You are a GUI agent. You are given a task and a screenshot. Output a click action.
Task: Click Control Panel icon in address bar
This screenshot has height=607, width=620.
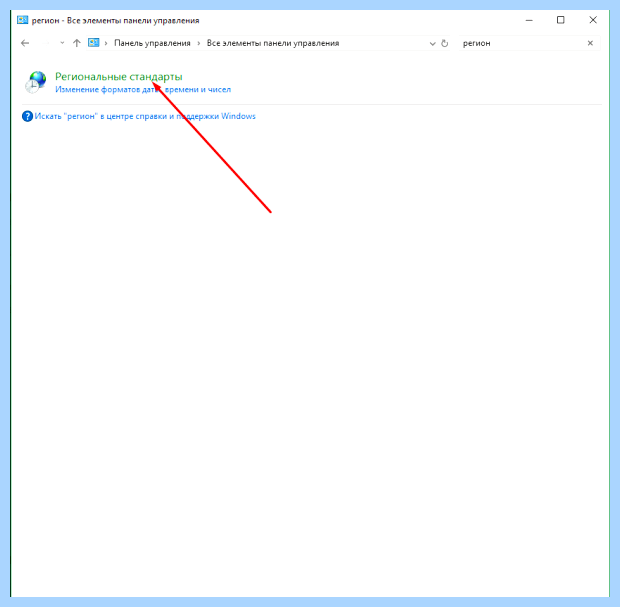tap(94, 43)
